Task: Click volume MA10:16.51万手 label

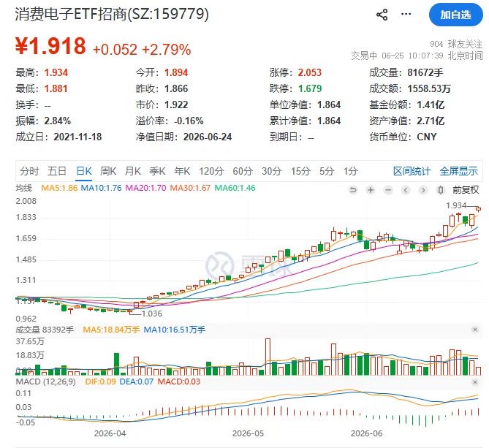Action: point(175,330)
